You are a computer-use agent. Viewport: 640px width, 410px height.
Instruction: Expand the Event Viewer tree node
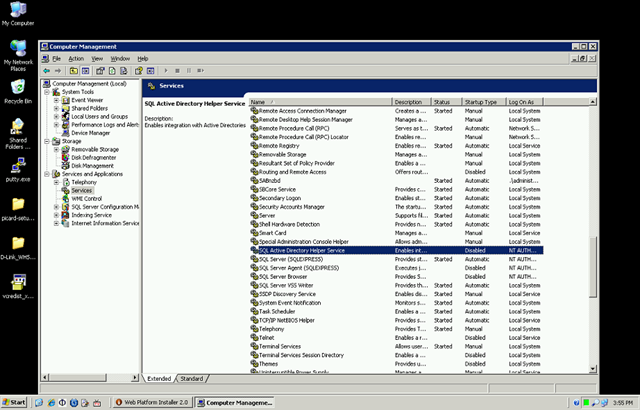[x=56, y=100]
